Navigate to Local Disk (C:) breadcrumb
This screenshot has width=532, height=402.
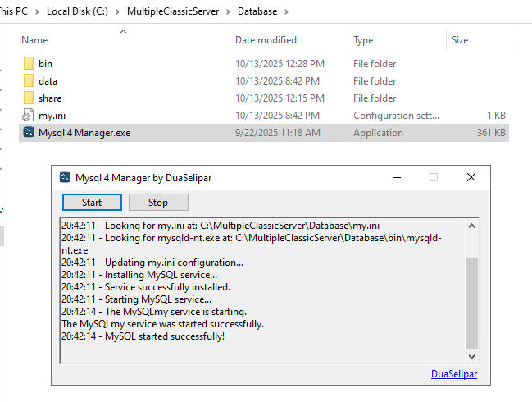(x=77, y=11)
